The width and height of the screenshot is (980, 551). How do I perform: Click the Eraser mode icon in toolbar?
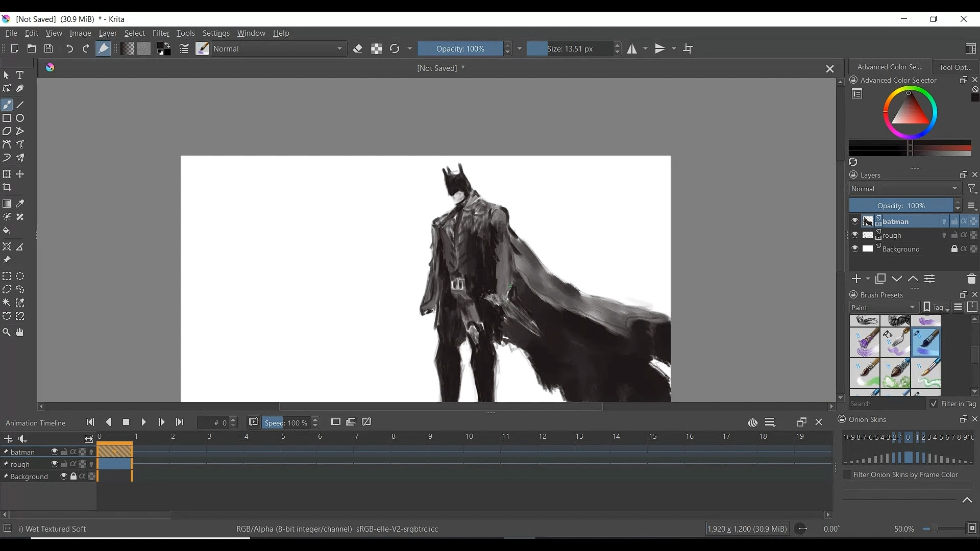pyautogui.click(x=358, y=49)
